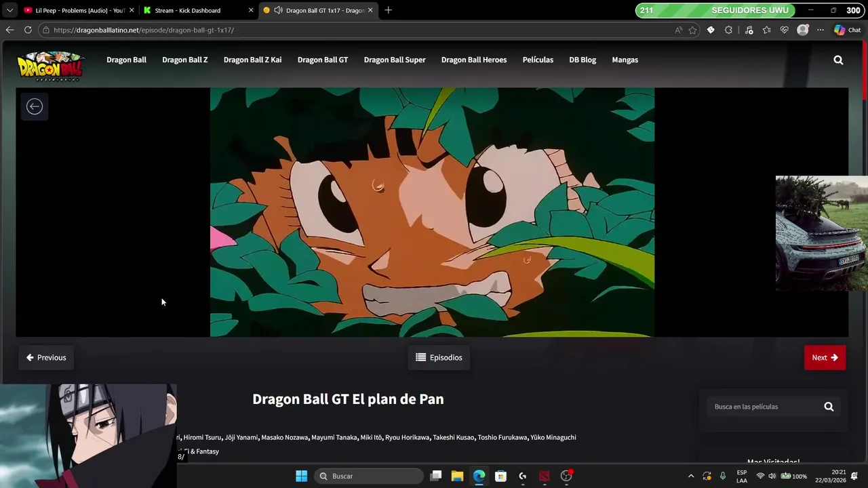The height and width of the screenshot is (488, 868).
Task: Click the Windows Buscar search box
Action: coord(369,476)
